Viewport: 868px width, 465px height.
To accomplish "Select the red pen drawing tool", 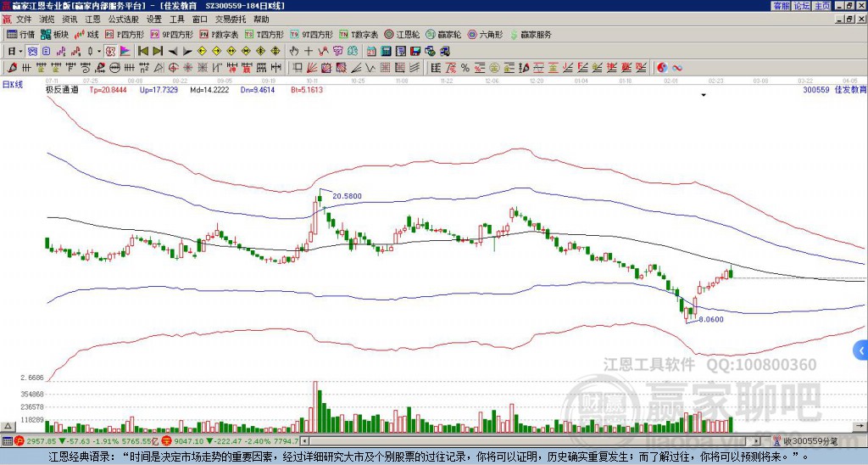I will pos(12,68).
